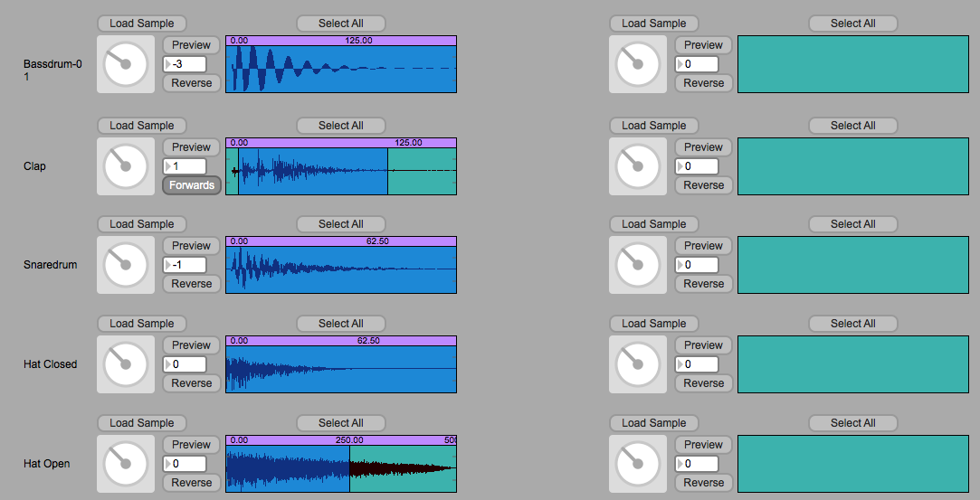The image size is (980, 500).
Task: Toggle Reverse on the Bassdrum-01 sample
Action: tap(191, 83)
